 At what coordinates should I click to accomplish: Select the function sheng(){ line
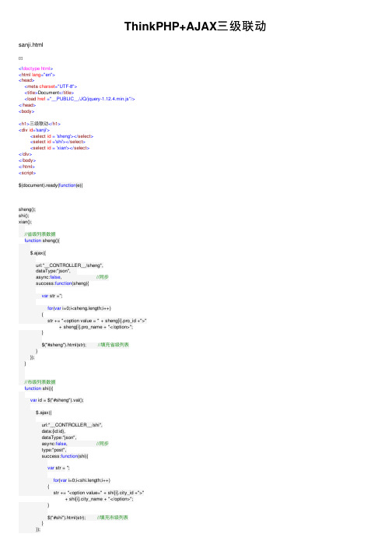tap(42, 241)
